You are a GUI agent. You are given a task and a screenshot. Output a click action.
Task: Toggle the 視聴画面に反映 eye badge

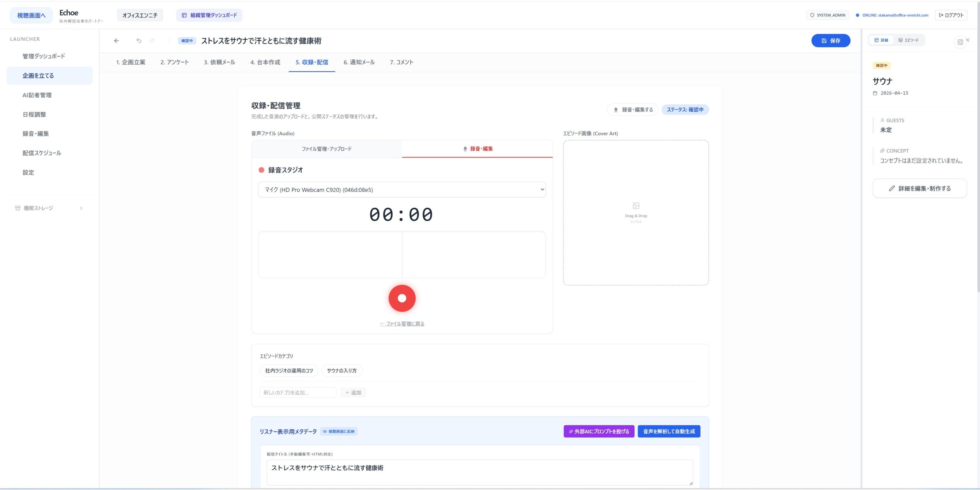[339, 431]
